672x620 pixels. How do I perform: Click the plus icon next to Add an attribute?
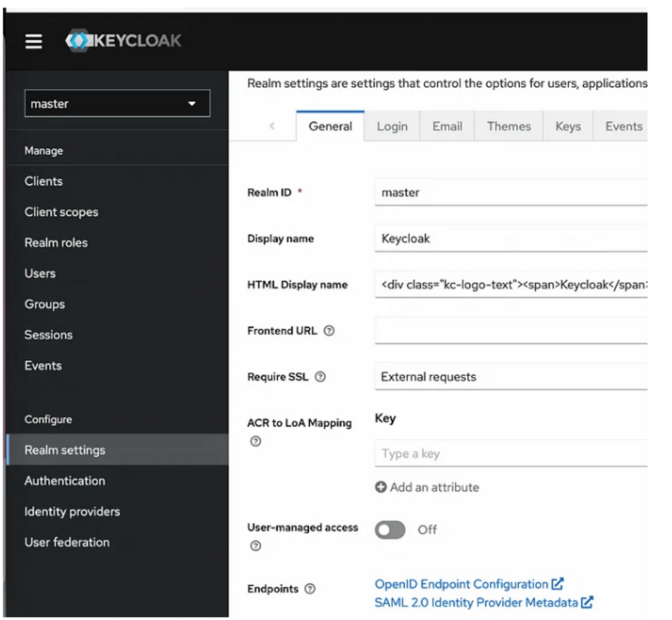(380, 487)
